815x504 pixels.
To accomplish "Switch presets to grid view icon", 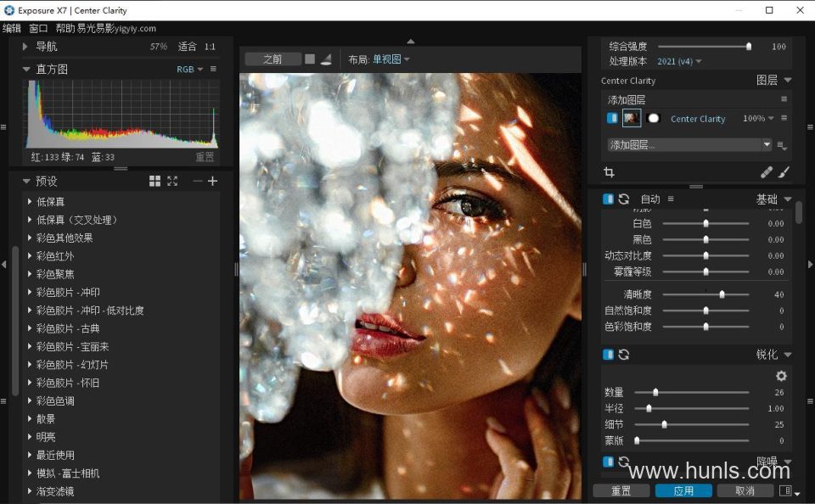I will pyautogui.click(x=155, y=181).
